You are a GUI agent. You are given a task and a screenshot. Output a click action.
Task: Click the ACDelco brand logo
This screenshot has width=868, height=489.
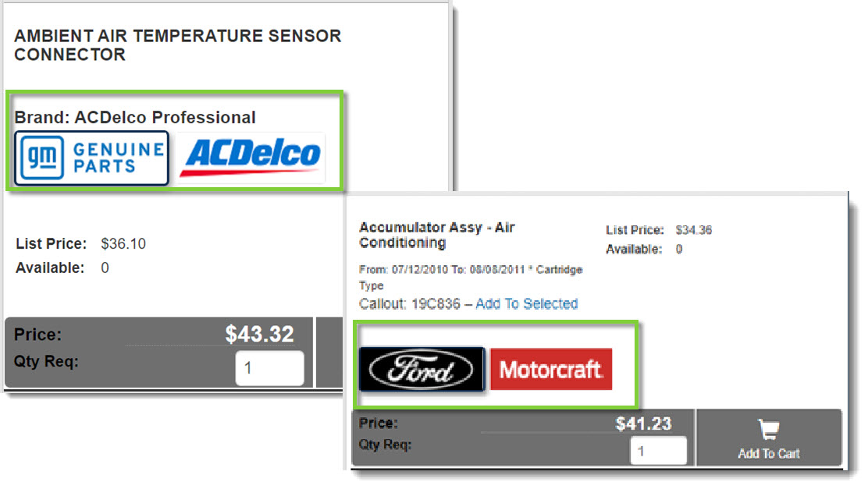250,158
